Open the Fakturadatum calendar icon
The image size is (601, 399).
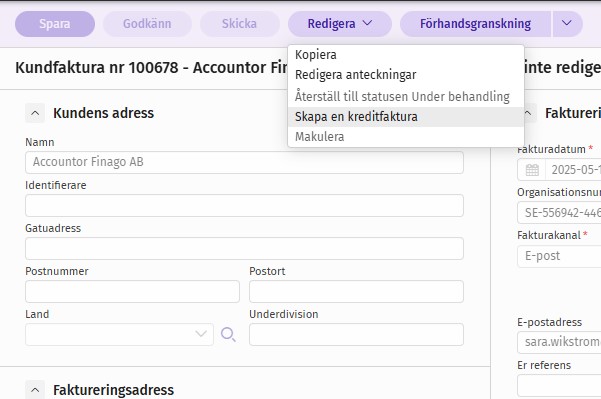(x=532, y=170)
